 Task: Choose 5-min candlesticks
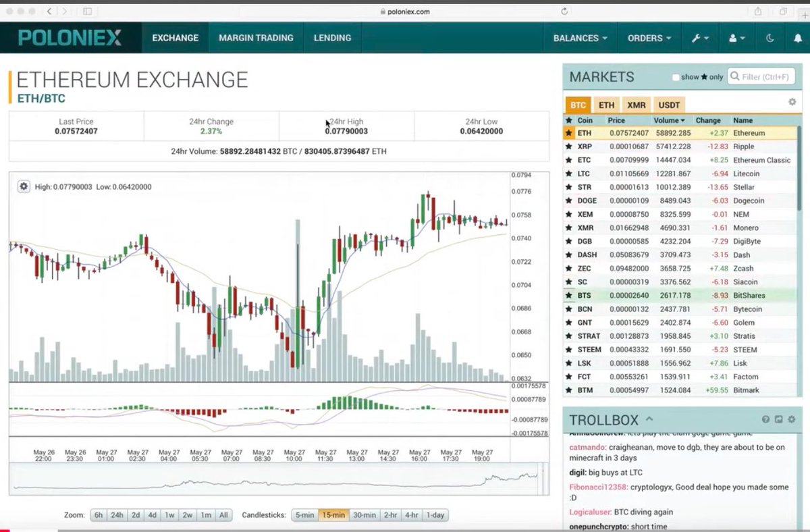tap(304, 515)
